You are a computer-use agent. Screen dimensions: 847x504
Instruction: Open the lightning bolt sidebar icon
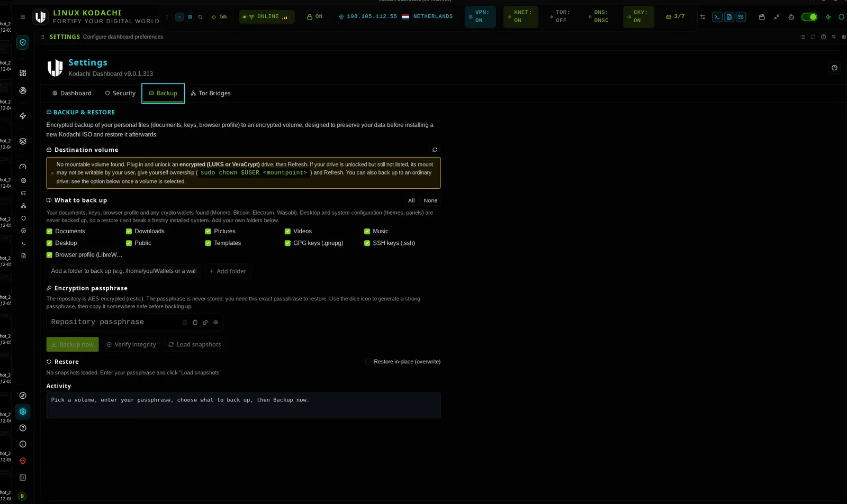(x=23, y=116)
